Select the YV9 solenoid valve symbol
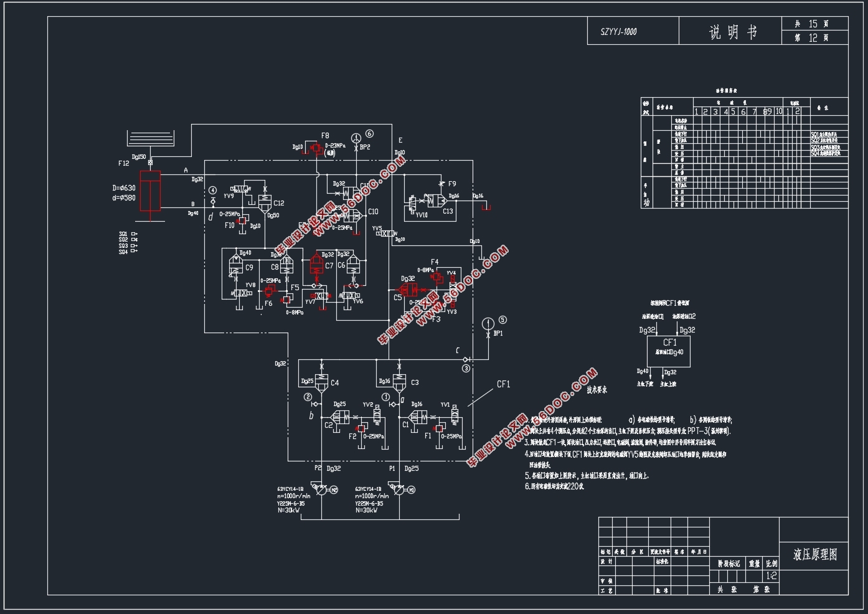This screenshot has width=868, height=614. pyautogui.click(x=238, y=188)
